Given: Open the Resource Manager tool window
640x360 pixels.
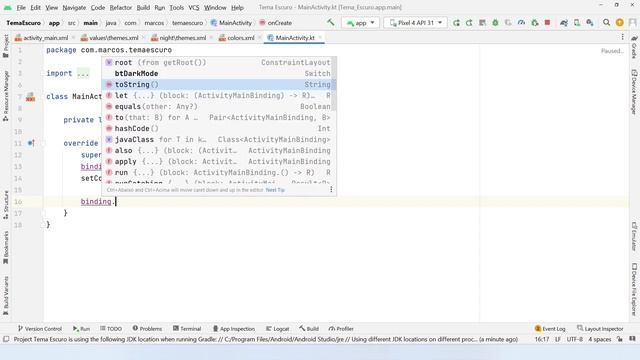Looking at the screenshot, I should pyautogui.click(x=6, y=96).
